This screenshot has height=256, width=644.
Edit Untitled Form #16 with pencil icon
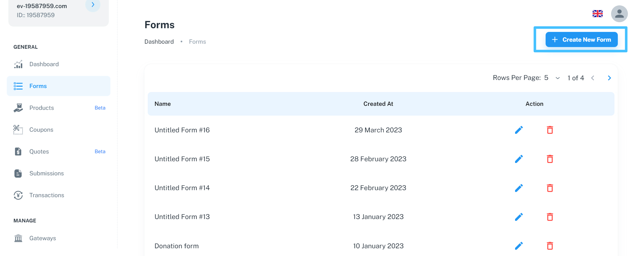(519, 130)
